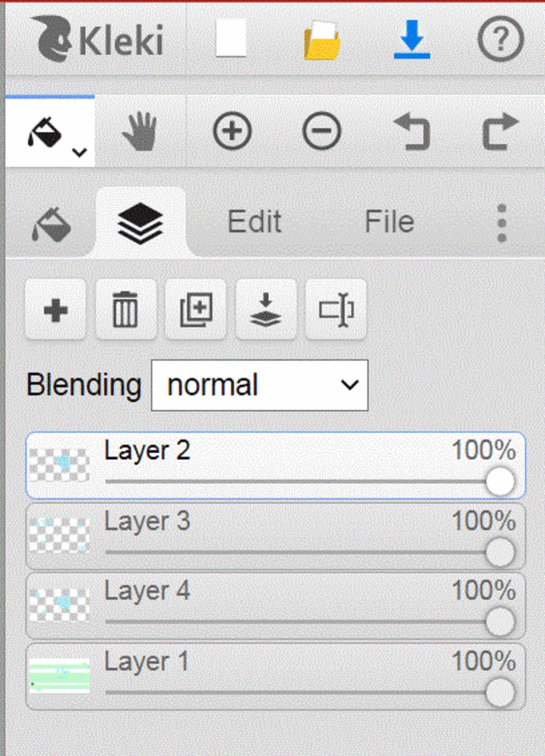
Task: Select the Hand pan tool
Action: [140, 131]
